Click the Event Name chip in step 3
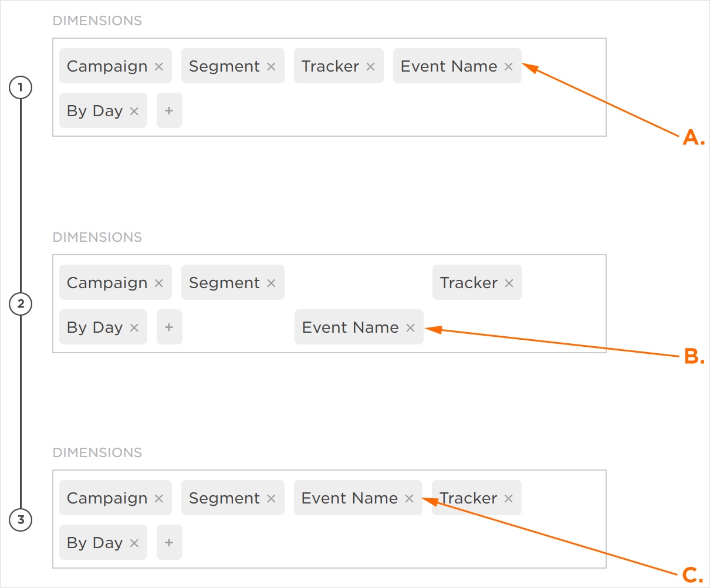Viewport: 710px width, 588px height. [350, 498]
